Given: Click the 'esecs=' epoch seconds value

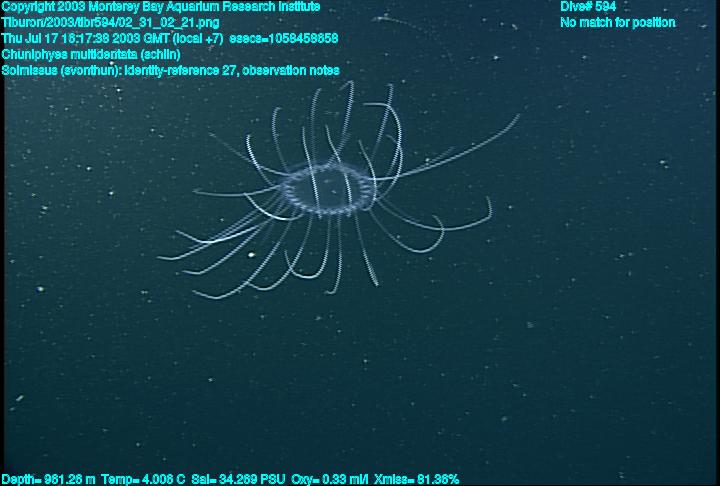Looking at the screenshot, I should [x=284, y=38].
